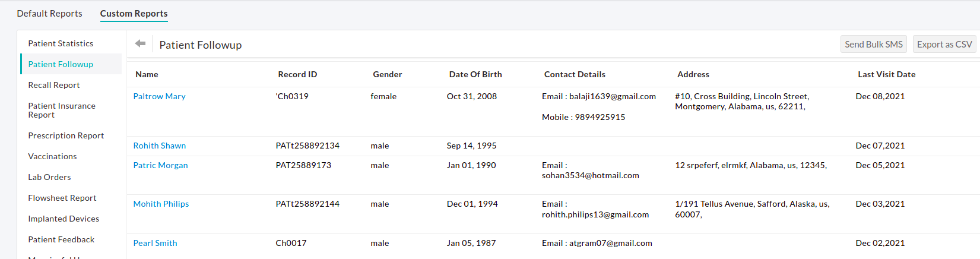The width and height of the screenshot is (980, 259).
Task: Click last visit date Dec 08,2021
Action: click(880, 96)
